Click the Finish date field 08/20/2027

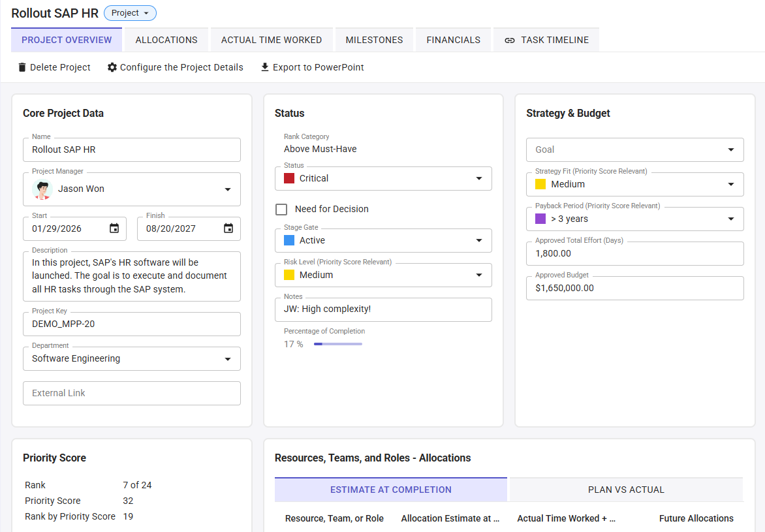189,229
